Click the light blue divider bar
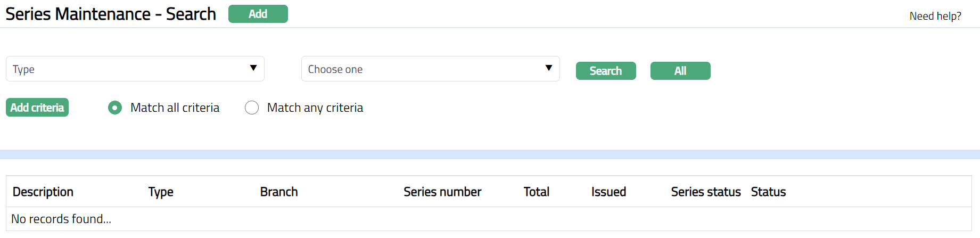 pos(490,154)
